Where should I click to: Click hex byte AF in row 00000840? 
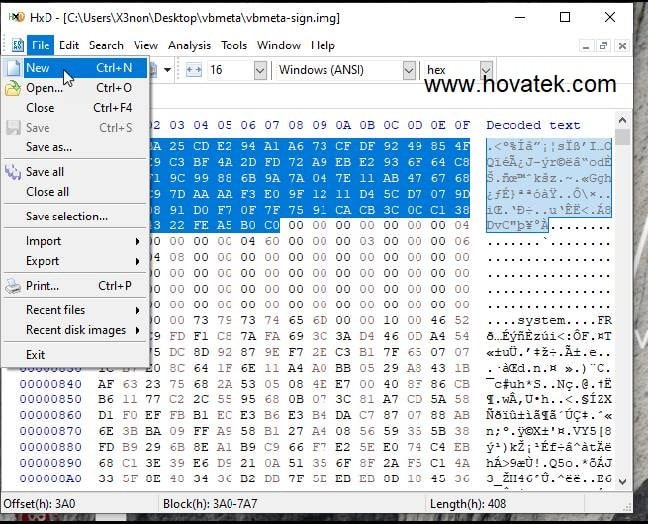click(106, 384)
